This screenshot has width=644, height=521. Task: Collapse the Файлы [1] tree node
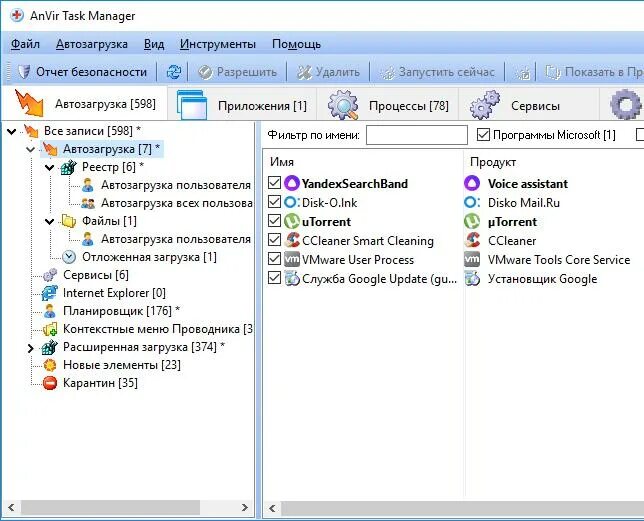pyautogui.click(x=50, y=221)
